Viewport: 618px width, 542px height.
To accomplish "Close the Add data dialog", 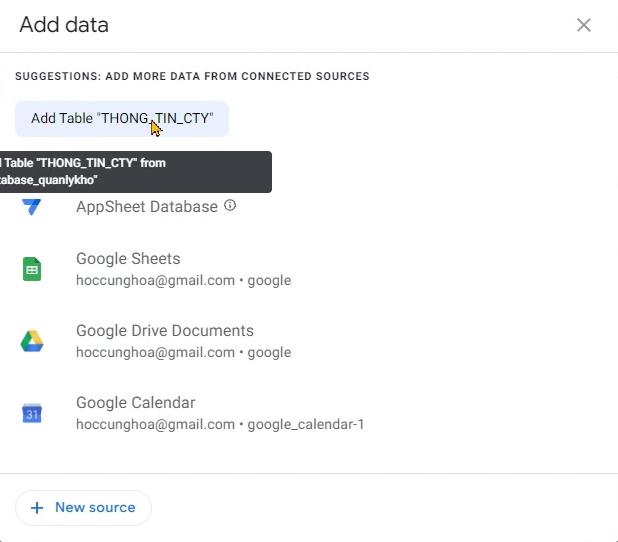I will 584,25.
